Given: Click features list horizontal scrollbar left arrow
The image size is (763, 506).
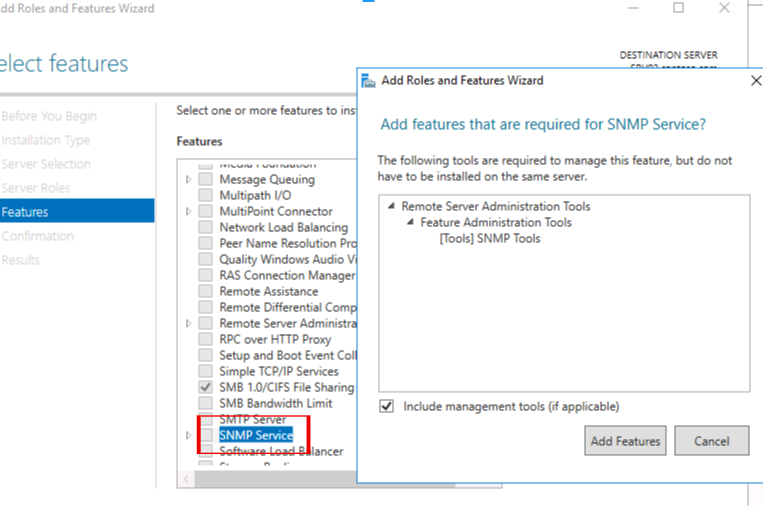Looking at the screenshot, I should (186, 479).
